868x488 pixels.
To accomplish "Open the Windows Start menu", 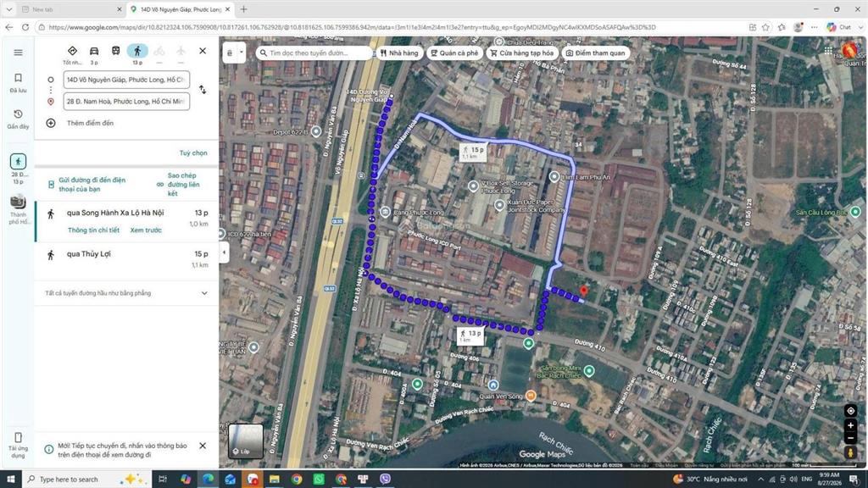I will coord(10,480).
